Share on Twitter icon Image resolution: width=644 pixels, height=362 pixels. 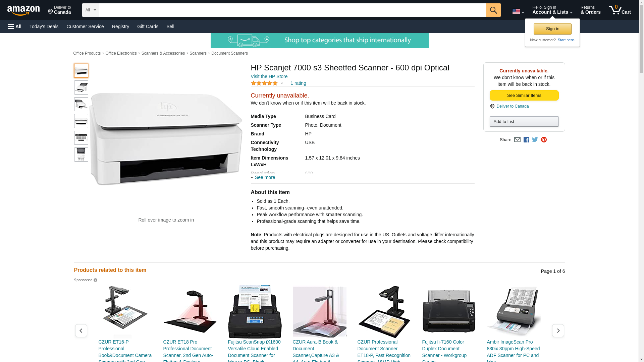pos(535,140)
